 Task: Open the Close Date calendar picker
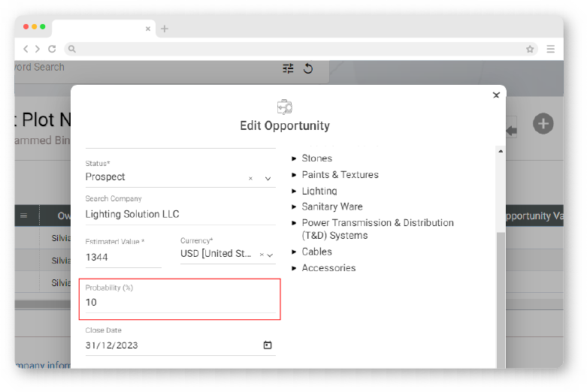[267, 345]
